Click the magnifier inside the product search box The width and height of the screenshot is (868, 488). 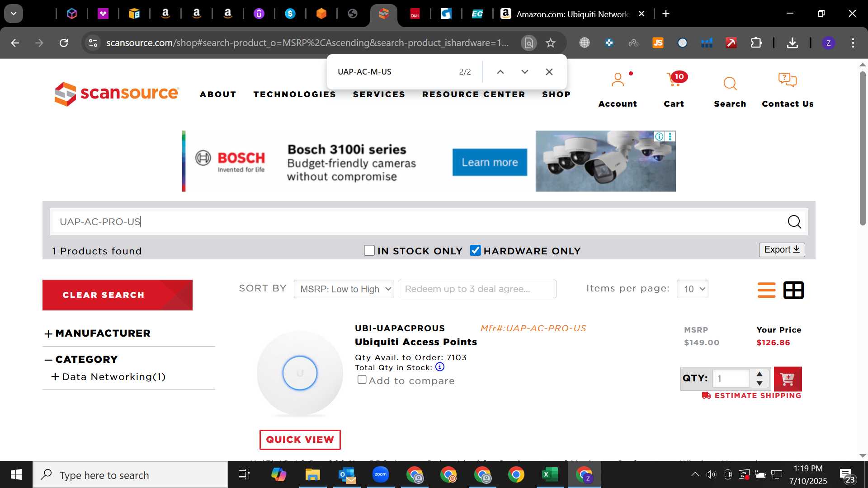(x=794, y=222)
